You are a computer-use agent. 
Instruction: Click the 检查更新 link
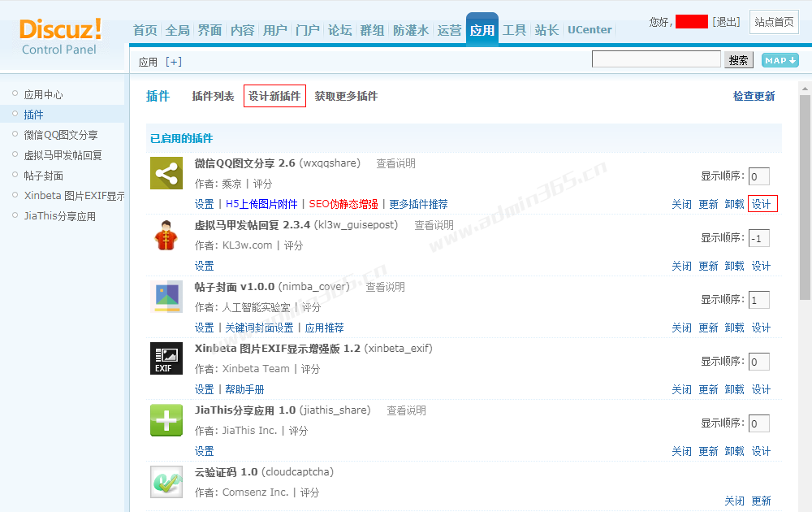point(754,96)
